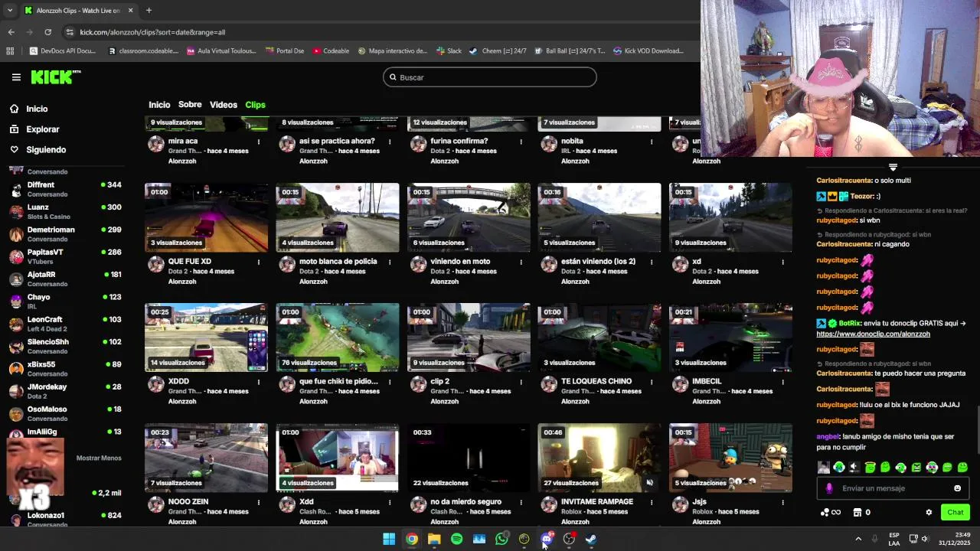Click the username 'Carlositracuenta' in 'o solo multi' message
Image resolution: width=980 pixels, height=551 pixels.
(x=844, y=181)
